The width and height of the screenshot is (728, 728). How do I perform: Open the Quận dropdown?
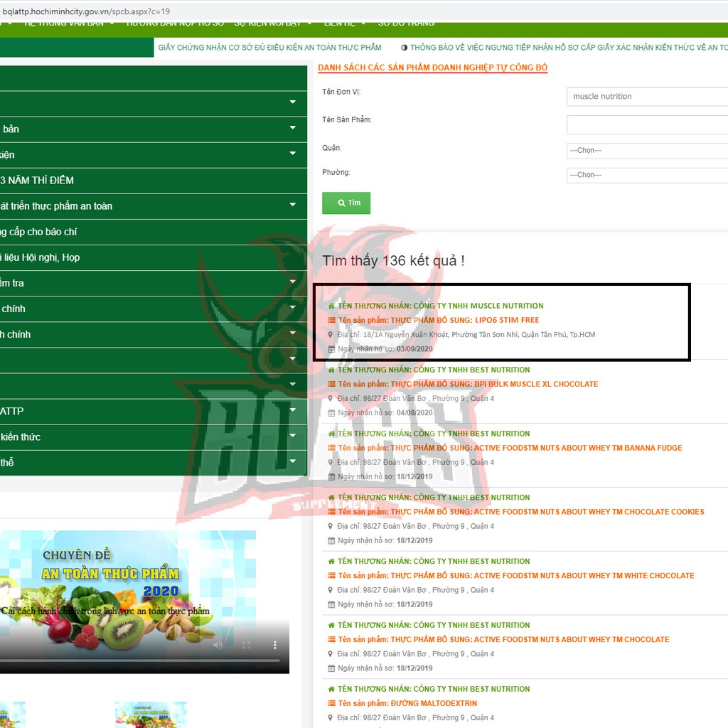[646, 151]
